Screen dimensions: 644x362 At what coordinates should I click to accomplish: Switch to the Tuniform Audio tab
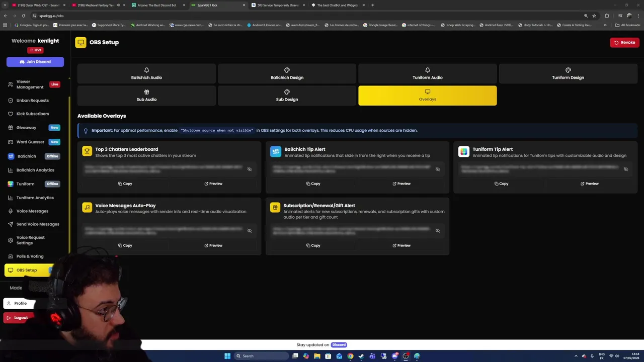point(428,73)
